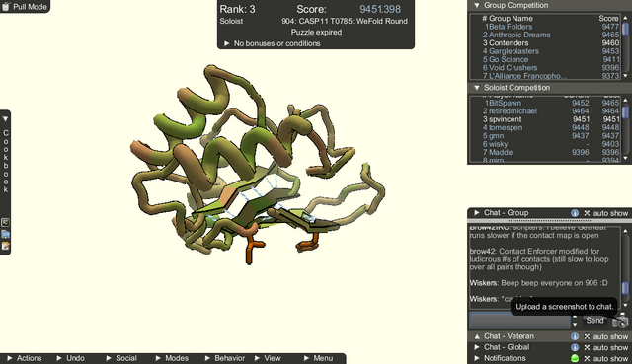Open the View menu
The image size is (632, 364).
pos(268,358)
